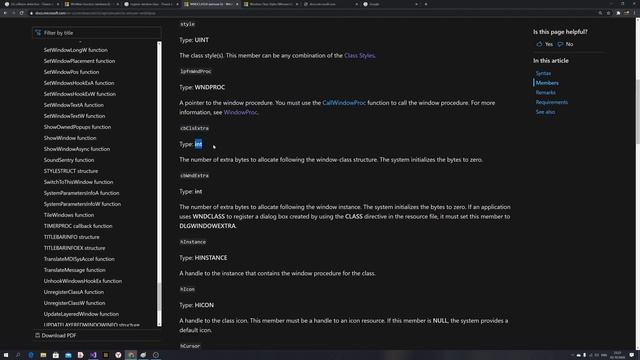Open SystemParametersInfoA function in sidebar

tap(81, 193)
